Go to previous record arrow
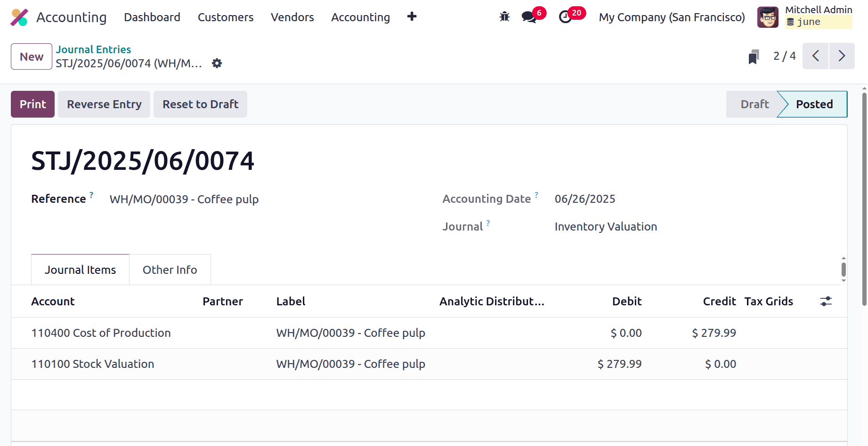Image resolution: width=868 pixels, height=446 pixels. 816,56
